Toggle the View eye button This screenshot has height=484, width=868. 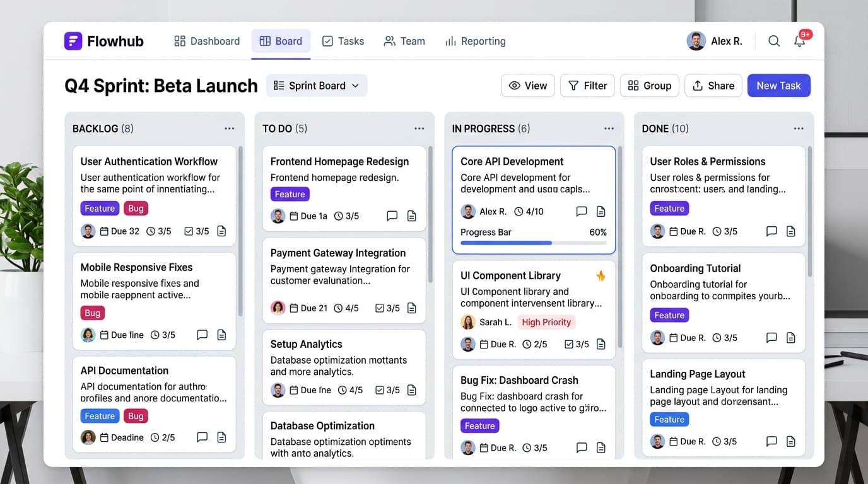pos(528,86)
